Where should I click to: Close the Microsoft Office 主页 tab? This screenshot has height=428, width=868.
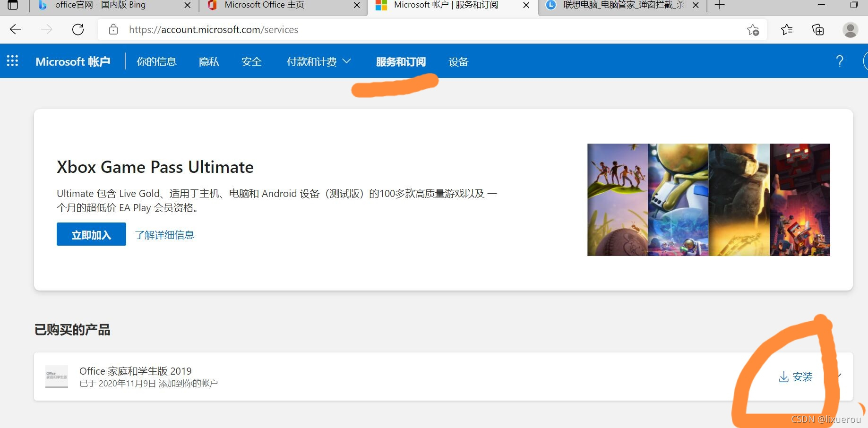[357, 5]
